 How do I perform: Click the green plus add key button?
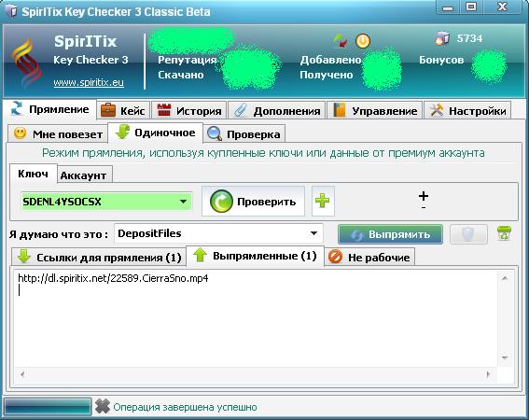tap(323, 201)
